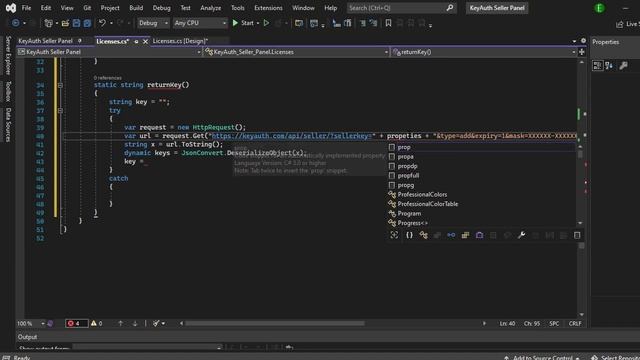Click Start Without Debugging outline play icon
The image size is (640, 360).
(266, 23)
